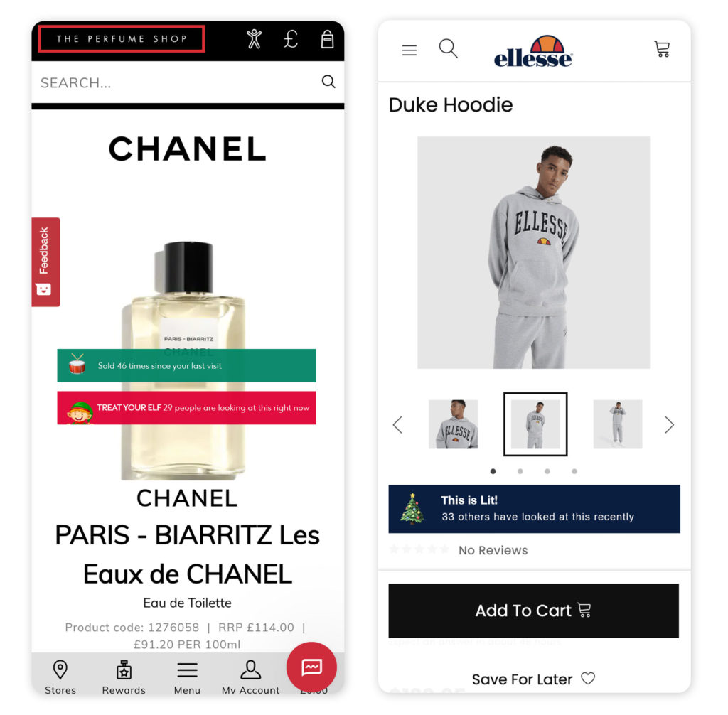
Task: Select the second carousel dot indicator
Action: coord(520,471)
